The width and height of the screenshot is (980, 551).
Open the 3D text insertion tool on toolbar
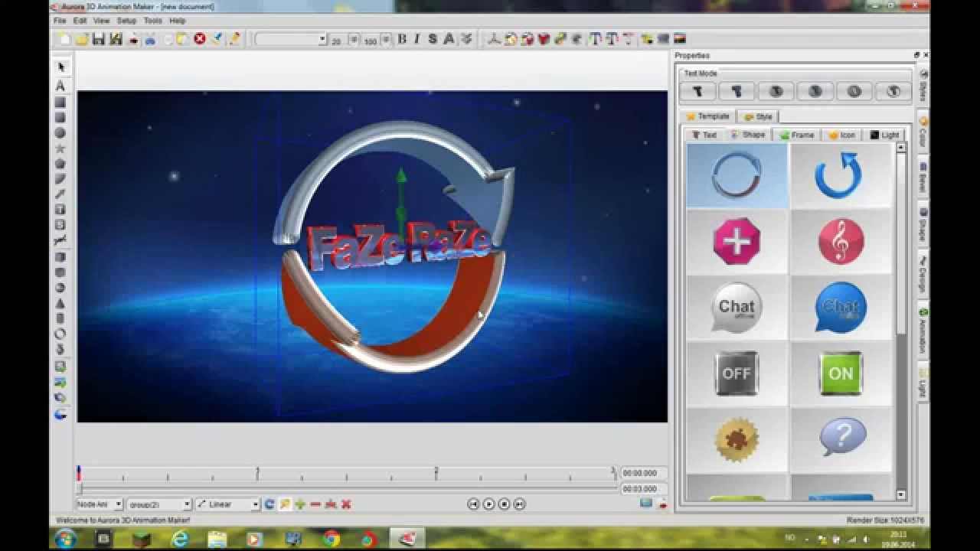pyautogui.click(x=593, y=37)
